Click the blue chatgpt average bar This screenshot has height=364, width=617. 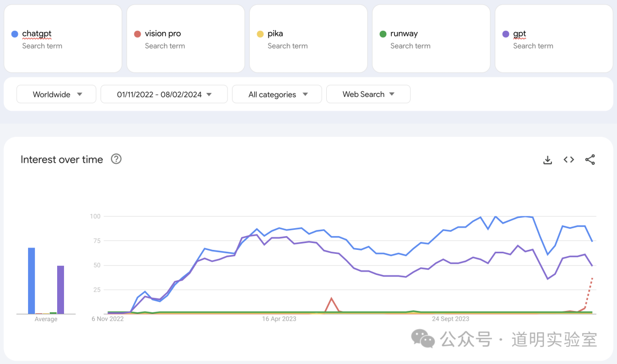[31, 281]
